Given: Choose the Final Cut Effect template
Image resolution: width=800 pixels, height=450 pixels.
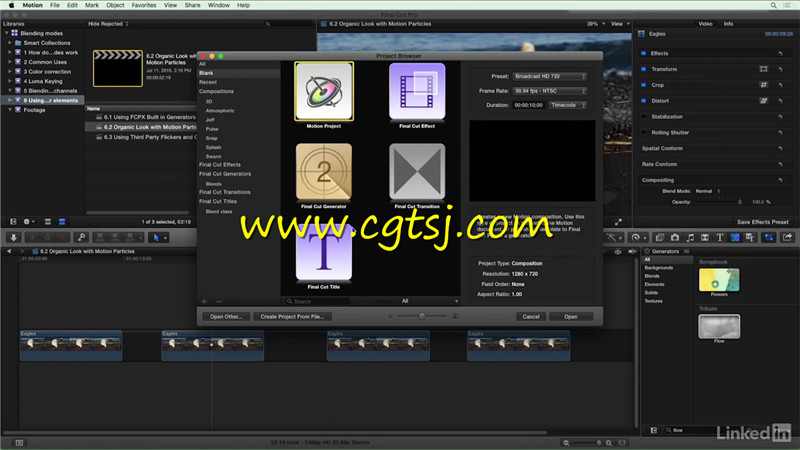Looking at the screenshot, I should coord(417,91).
